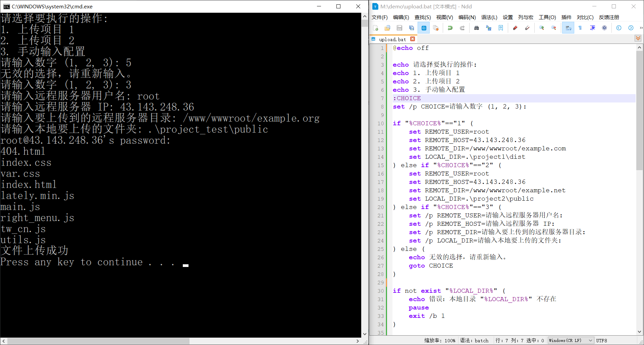Open the 编码(N) menu
644x345 pixels.
pyautogui.click(x=467, y=17)
